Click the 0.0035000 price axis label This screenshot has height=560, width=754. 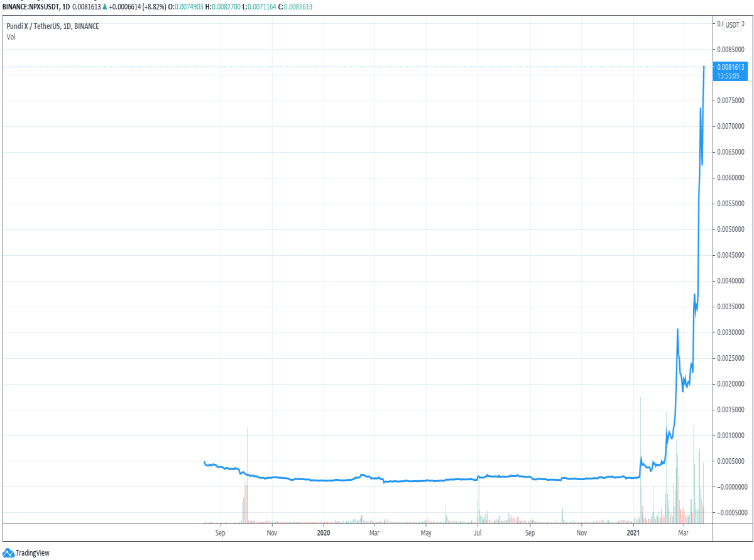pos(731,307)
